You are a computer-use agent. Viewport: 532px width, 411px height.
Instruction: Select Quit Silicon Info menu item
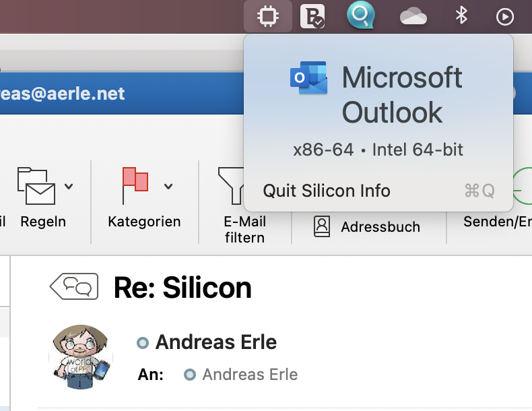click(327, 191)
